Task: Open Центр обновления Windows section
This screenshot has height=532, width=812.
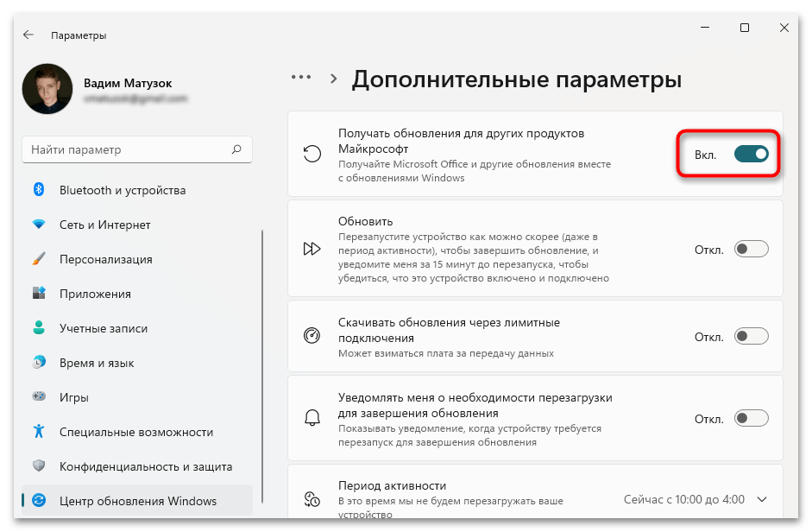Action: coord(138,501)
